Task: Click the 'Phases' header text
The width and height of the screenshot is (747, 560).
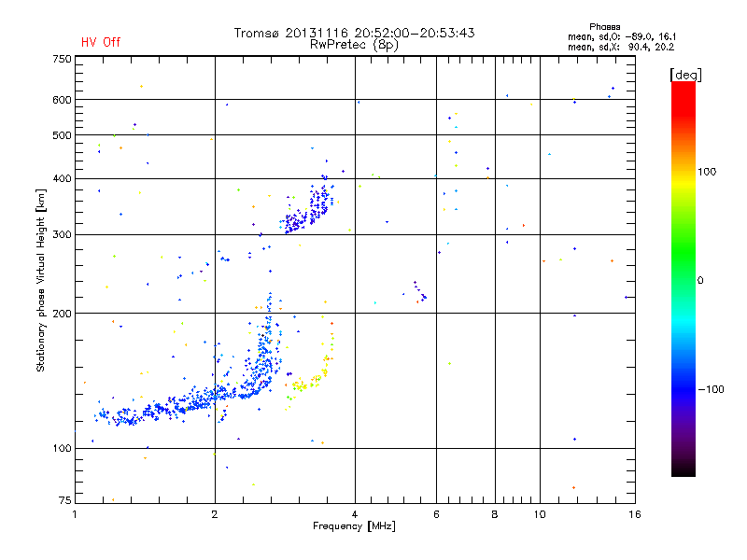Action: click(x=604, y=27)
